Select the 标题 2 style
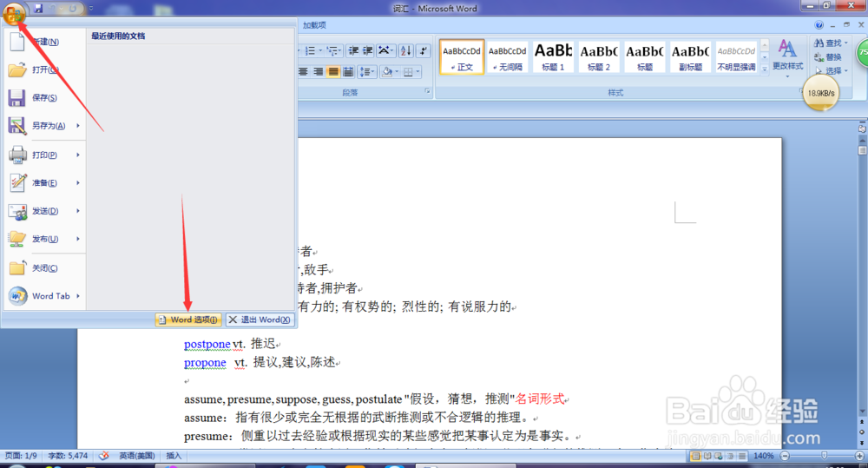Screen dimensions: 868x468 (x=599, y=56)
